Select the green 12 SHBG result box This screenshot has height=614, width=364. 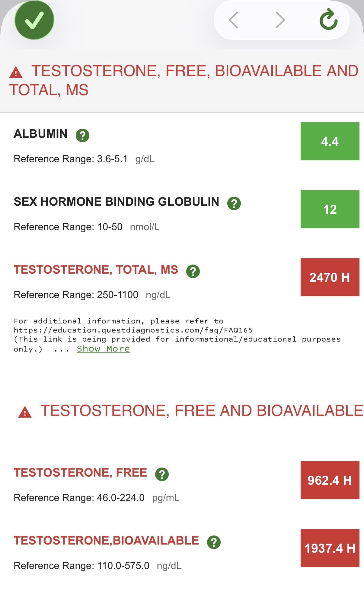coord(330,209)
